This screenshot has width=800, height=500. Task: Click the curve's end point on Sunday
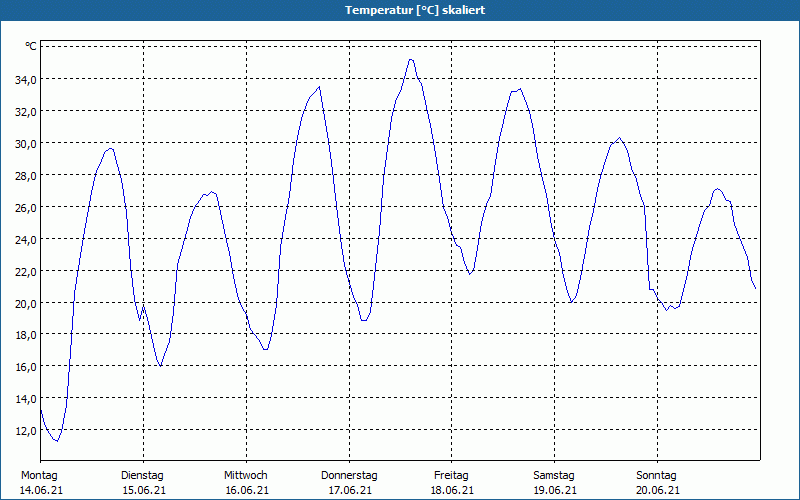click(x=755, y=288)
